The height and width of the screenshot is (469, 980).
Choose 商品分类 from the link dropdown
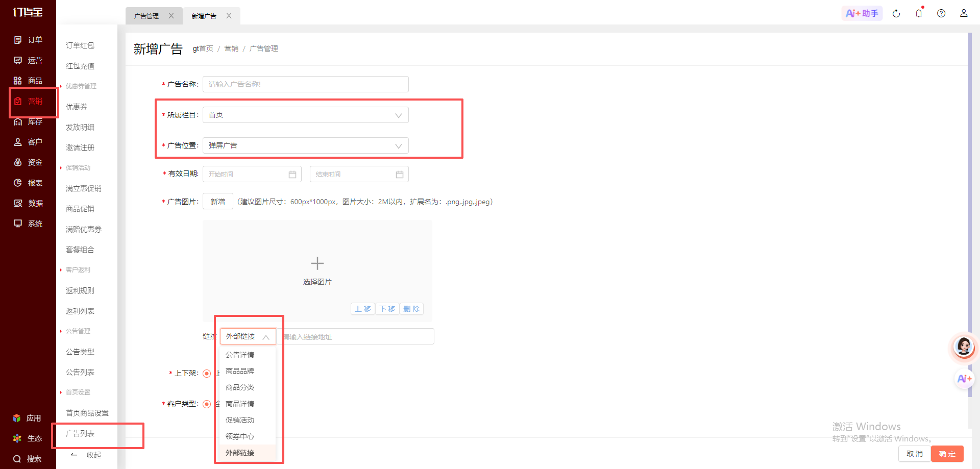[x=248, y=387]
